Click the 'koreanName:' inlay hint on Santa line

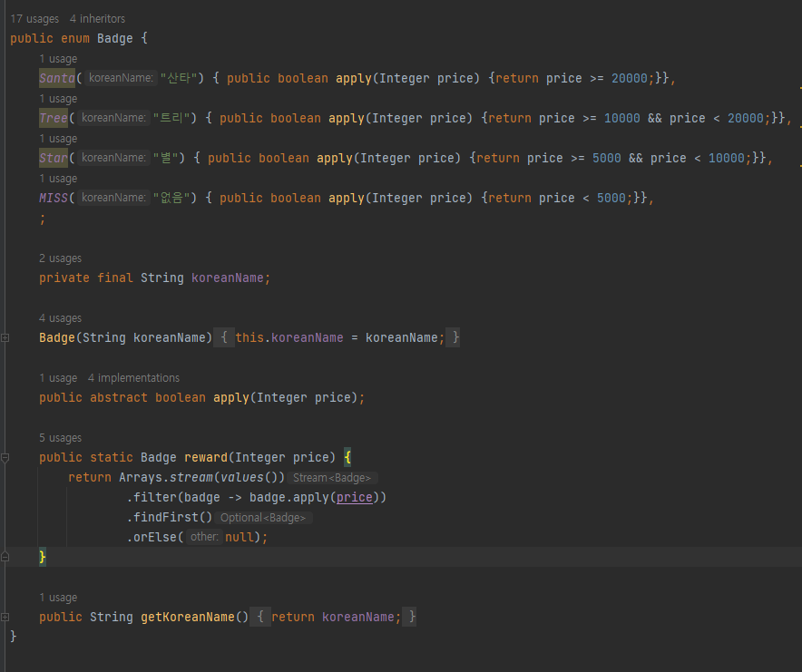tap(121, 78)
